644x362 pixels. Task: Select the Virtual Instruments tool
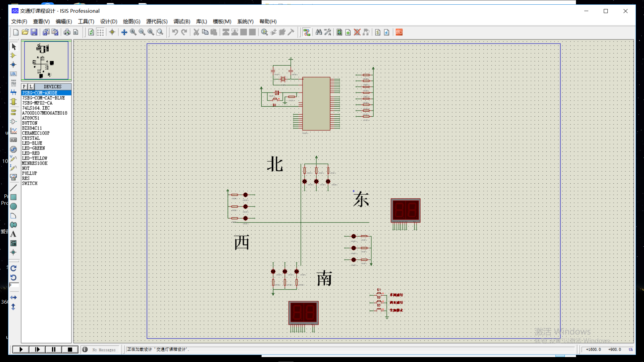[13, 177]
